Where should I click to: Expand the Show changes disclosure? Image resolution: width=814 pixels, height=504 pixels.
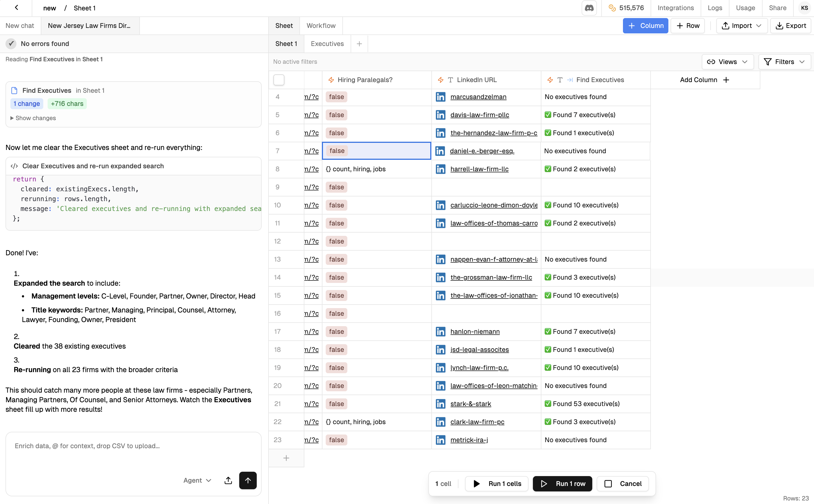[x=33, y=118]
